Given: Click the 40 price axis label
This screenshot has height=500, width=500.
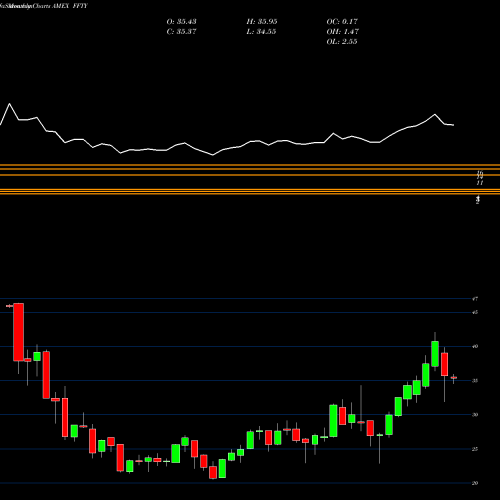Looking at the screenshot, I should coord(475,346).
